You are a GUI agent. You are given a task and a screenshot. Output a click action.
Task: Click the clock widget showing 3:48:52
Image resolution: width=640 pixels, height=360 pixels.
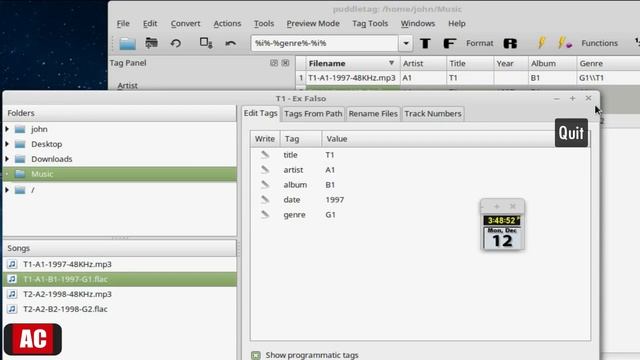click(x=502, y=220)
